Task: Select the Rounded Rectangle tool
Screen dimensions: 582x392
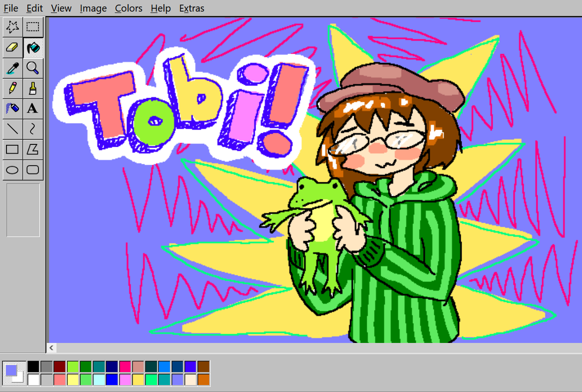Action: 33,170
